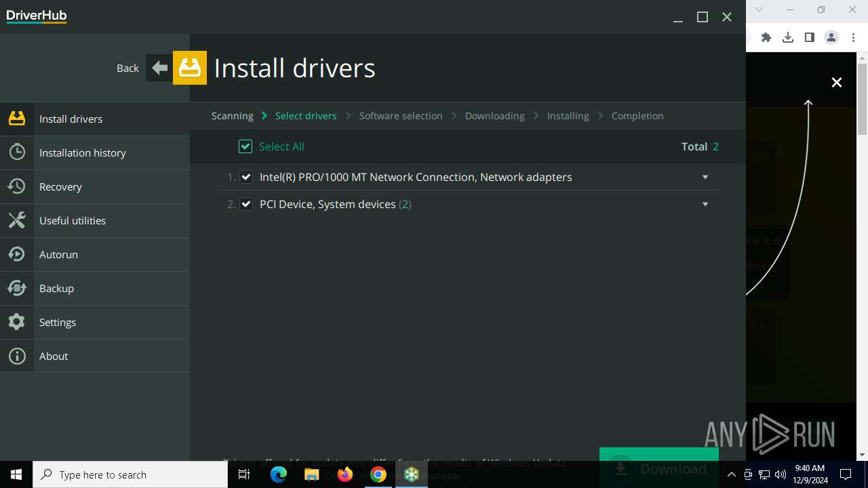868x488 pixels.
Task: Click the volume icon in system tray
Action: (781, 474)
